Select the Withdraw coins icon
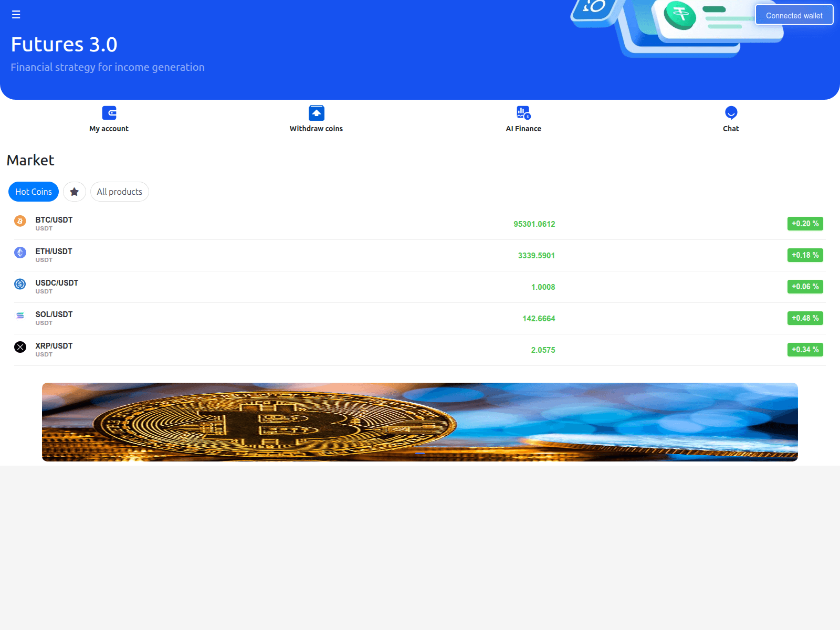The height and width of the screenshot is (630, 840). [x=316, y=112]
